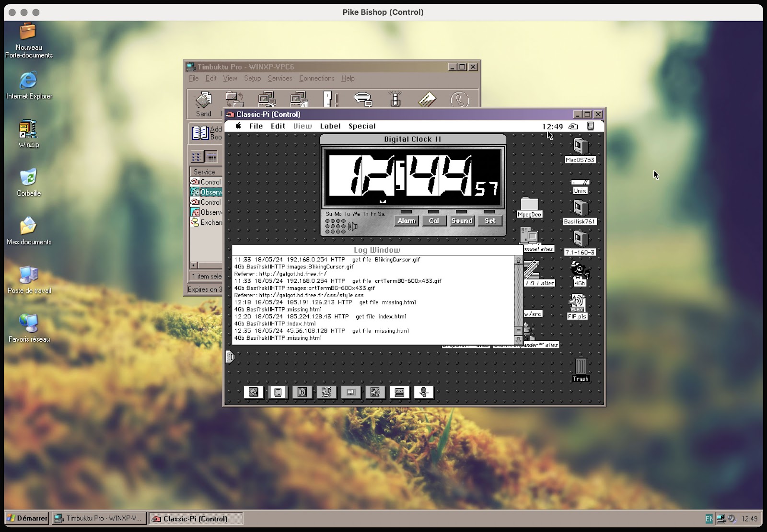Click the Sound button on Digital Clock II
767x532 pixels.
[462, 220]
